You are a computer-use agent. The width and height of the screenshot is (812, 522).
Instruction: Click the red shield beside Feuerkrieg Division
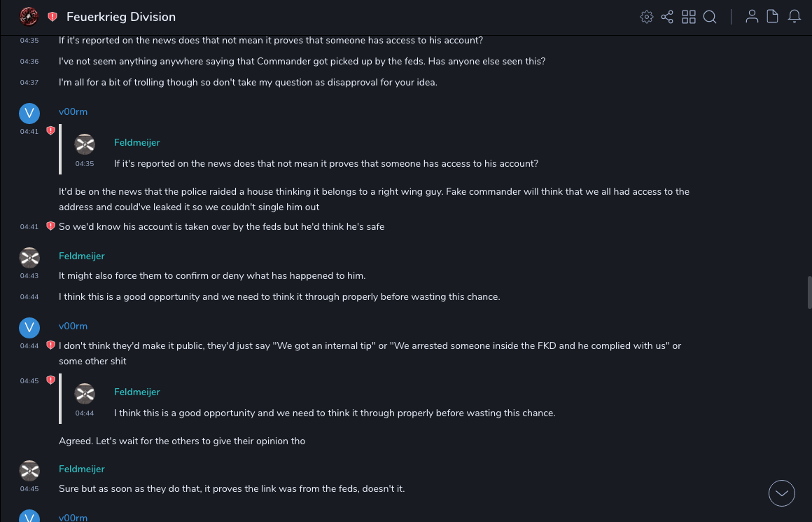tap(52, 17)
